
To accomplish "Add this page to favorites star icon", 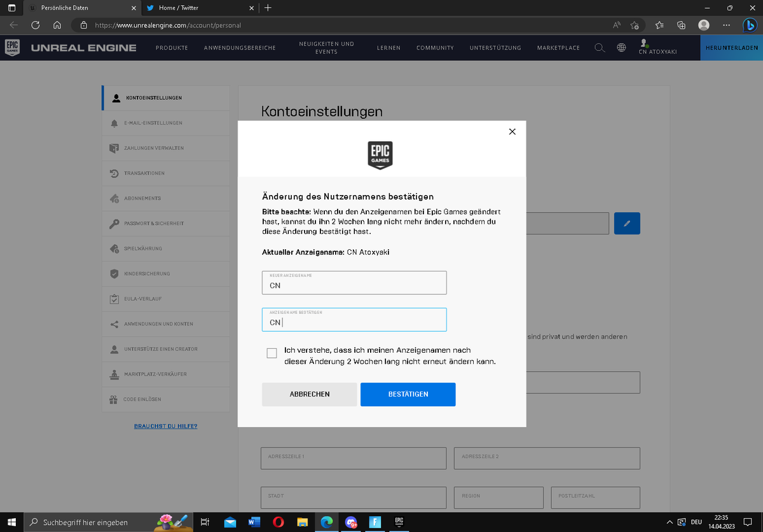I will click(635, 25).
